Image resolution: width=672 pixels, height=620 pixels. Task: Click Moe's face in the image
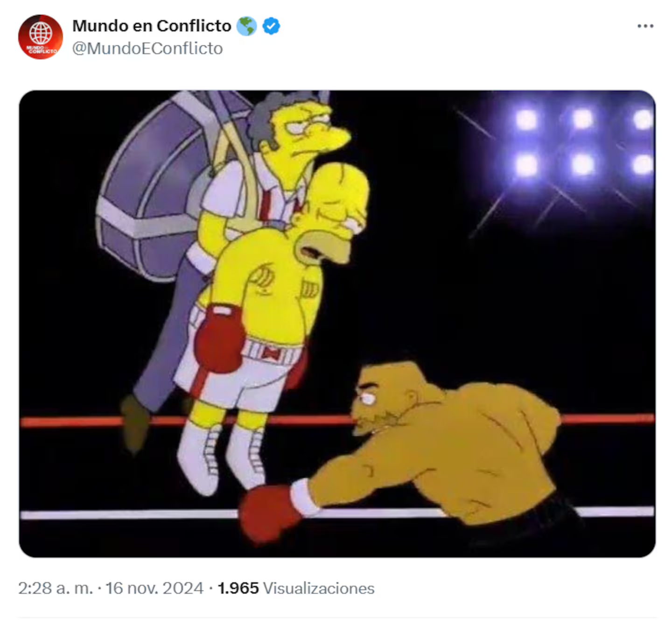tap(308, 128)
